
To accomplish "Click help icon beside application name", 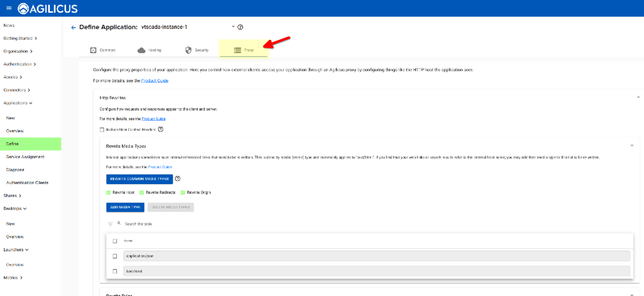I will tap(240, 27).
